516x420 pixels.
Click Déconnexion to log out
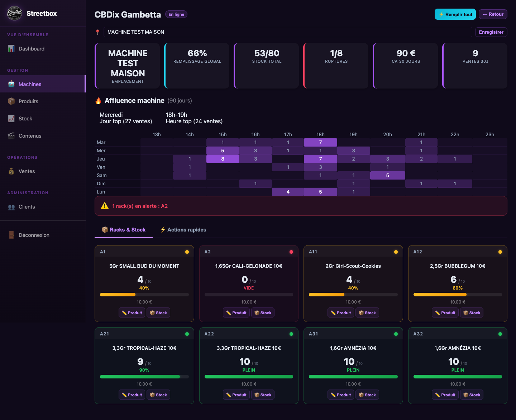tap(34, 235)
